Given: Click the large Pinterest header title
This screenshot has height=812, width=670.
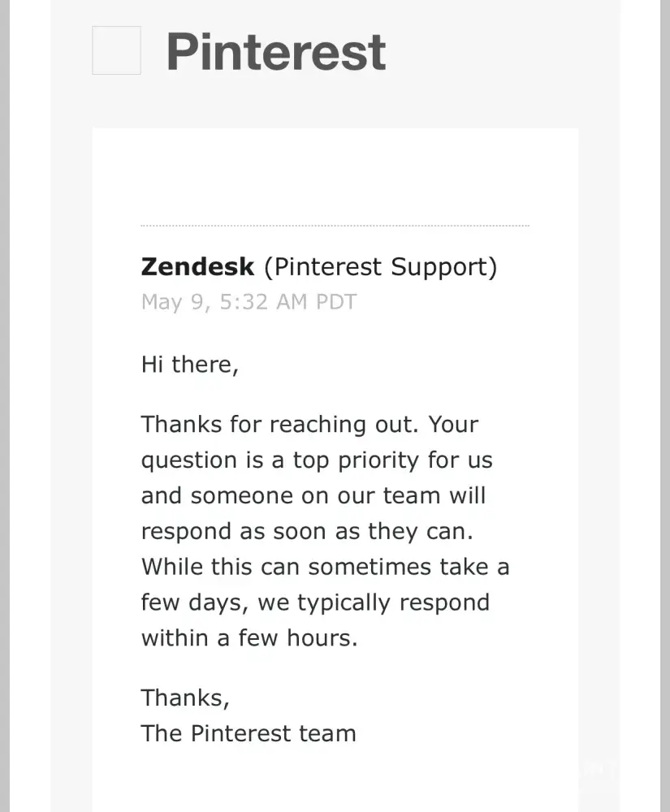Looking at the screenshot, I should coord(276,51).
